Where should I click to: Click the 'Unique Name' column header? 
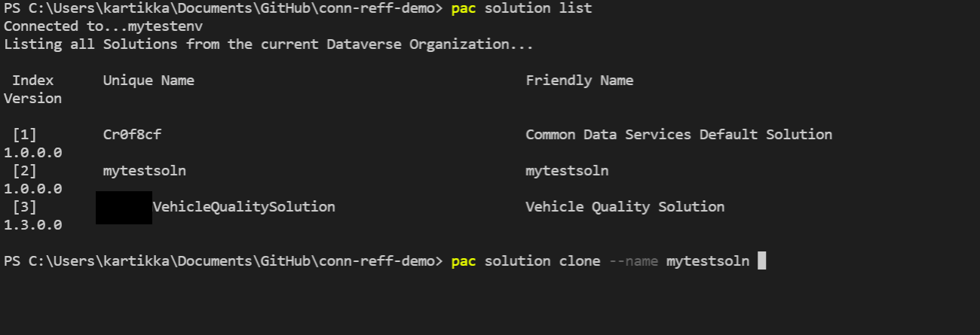point(149,81)
